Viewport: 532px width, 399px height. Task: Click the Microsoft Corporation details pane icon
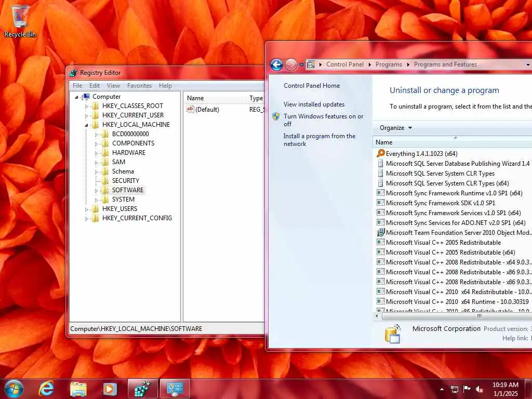pos(393,334)
